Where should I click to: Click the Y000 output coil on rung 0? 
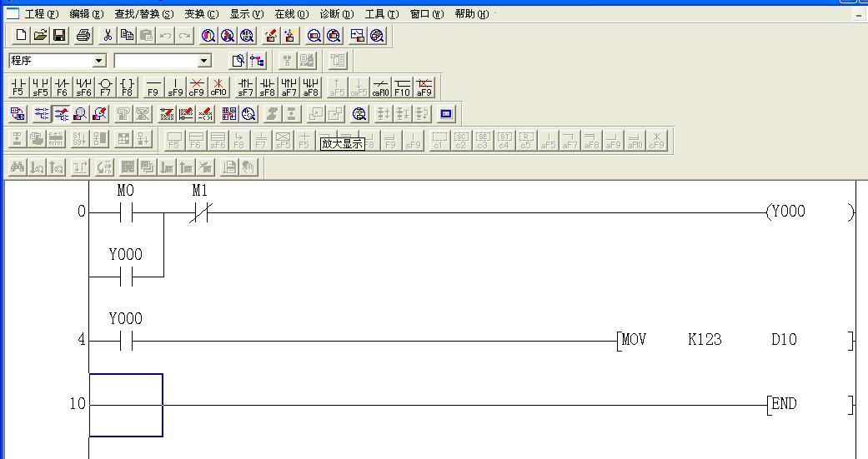pyautogui.click(x=787, y=212)
